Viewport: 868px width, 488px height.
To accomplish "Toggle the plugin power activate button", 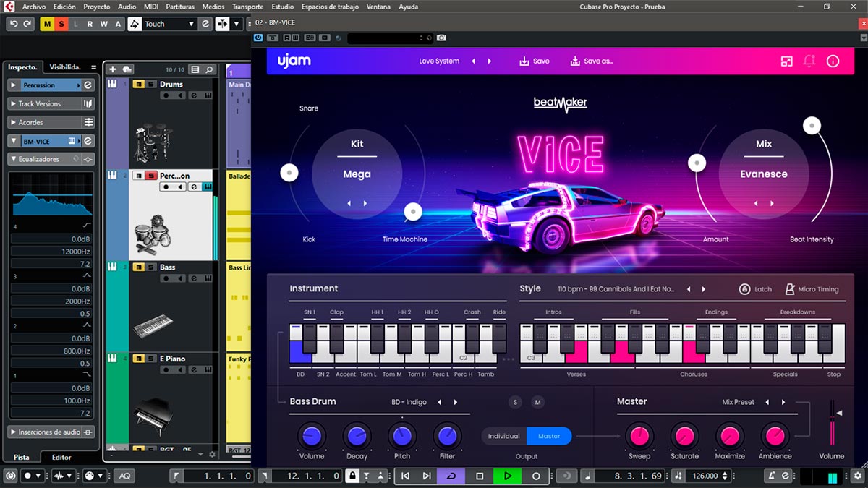I will pyautogui.click(x=259, y=38).
